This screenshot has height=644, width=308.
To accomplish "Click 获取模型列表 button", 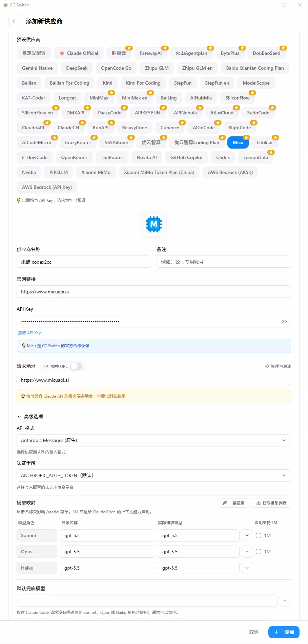I will 271,503.
